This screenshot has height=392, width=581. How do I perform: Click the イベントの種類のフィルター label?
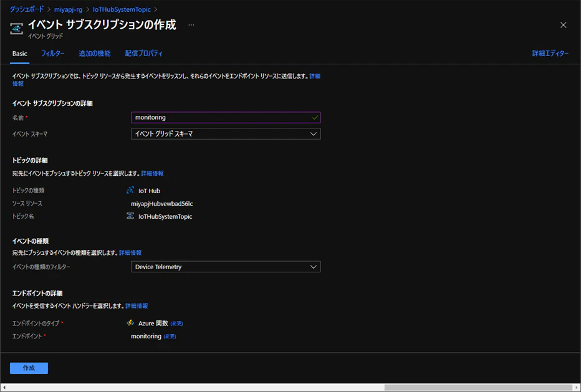tap(41, 267)
